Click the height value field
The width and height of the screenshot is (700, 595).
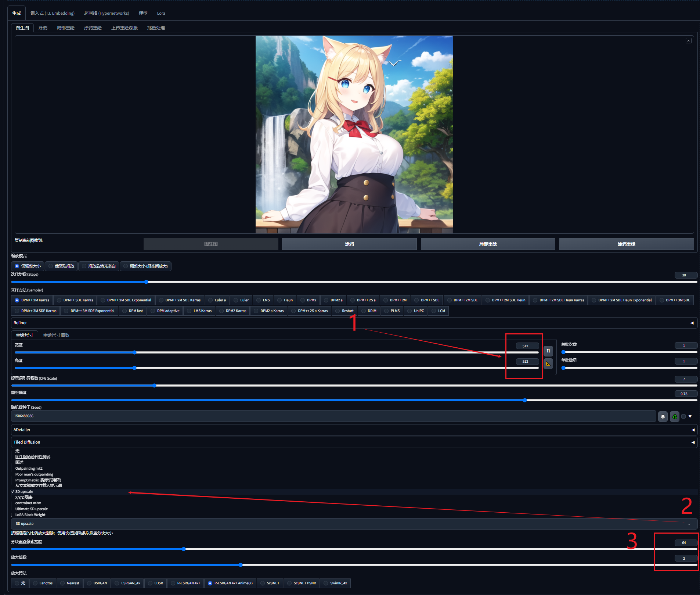pyautogui.click(x=527, y=362)
